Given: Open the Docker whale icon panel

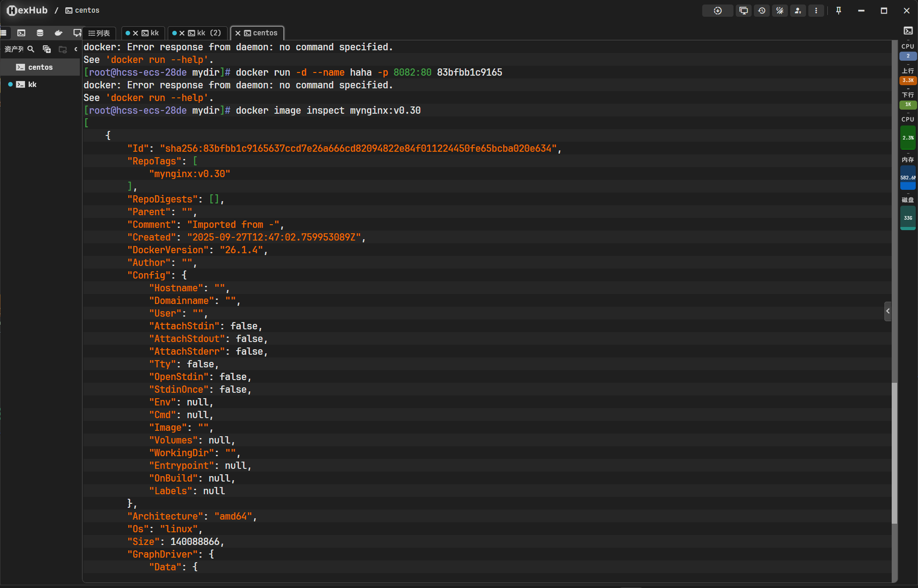Looking at the screenshot, I should (58, 33).
